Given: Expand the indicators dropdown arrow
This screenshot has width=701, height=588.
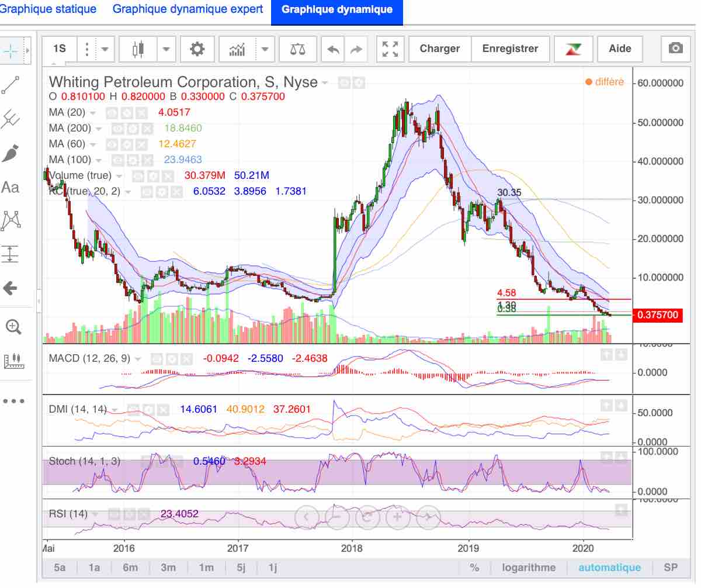Looking at the screenshot, I should tap(266, 49).
